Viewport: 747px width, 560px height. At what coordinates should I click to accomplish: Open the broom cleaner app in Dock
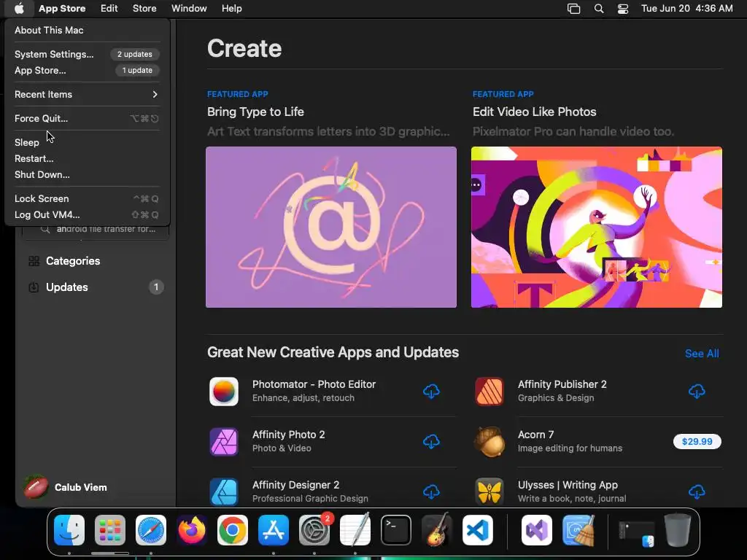point(578,530)
